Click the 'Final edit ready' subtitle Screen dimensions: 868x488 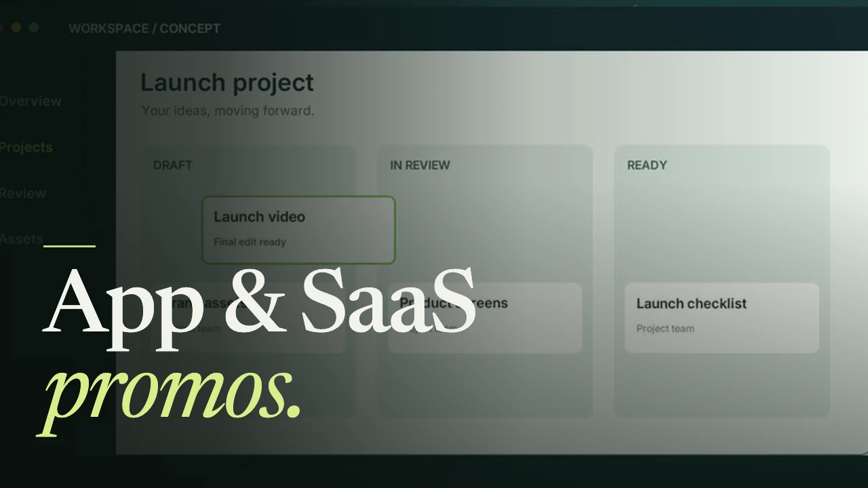pos(250,242)
